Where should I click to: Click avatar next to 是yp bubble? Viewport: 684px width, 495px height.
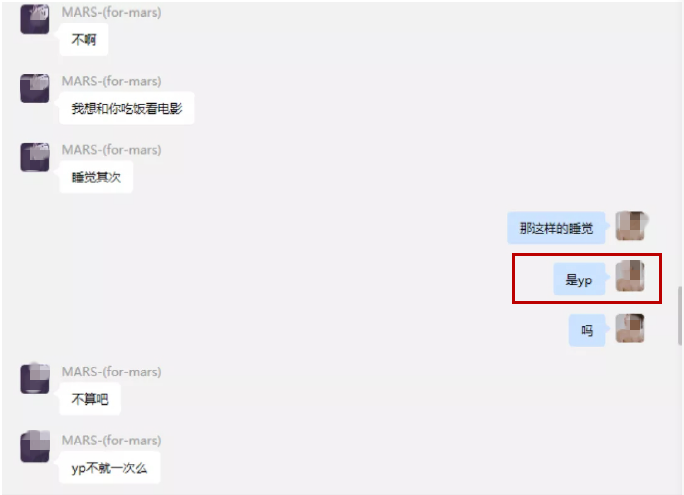point(630,276)
